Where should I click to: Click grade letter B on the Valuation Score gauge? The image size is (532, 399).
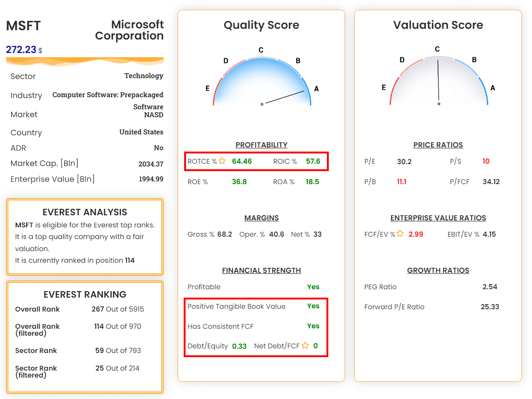(x=474, y=60)
